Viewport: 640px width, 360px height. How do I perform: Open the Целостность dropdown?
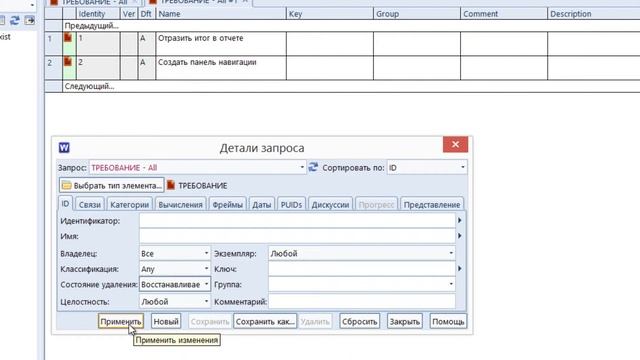(206, 302)
